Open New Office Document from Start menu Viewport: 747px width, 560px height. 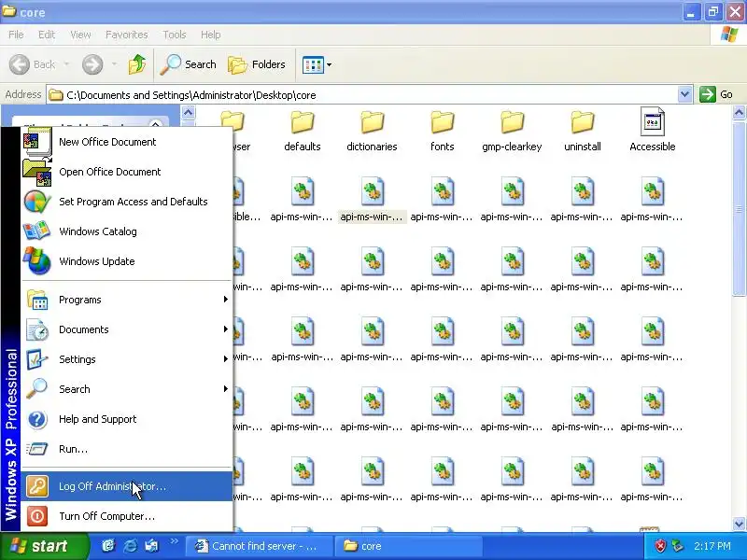point(127,142)
